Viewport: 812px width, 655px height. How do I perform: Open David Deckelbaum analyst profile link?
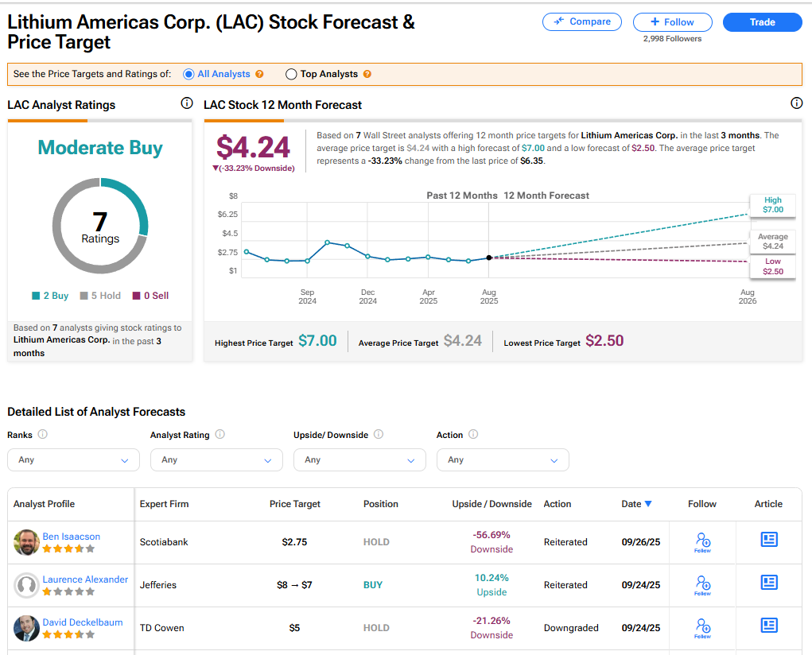[x=83, y=622]
